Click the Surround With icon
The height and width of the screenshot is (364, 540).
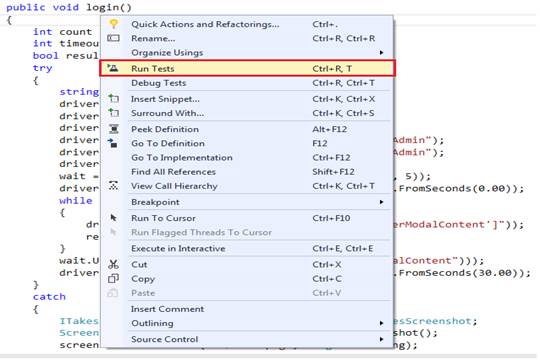[x=113, y=113]
